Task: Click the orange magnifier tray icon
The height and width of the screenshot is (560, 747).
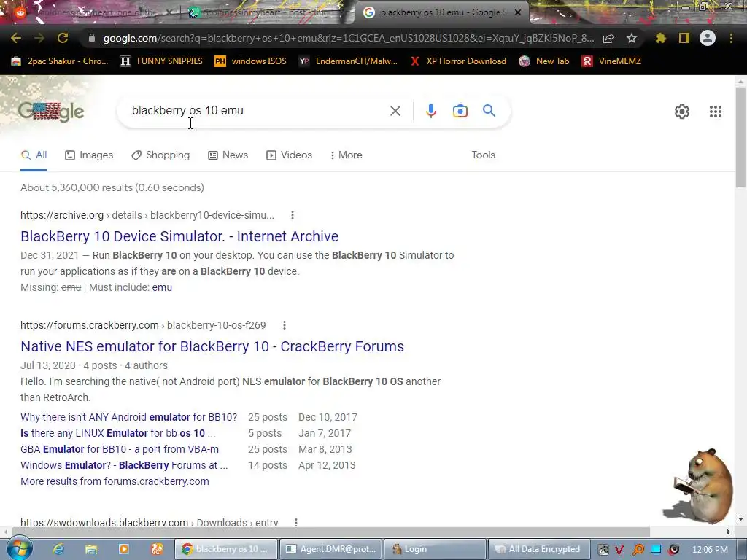Action: click(x=638, y=550)
